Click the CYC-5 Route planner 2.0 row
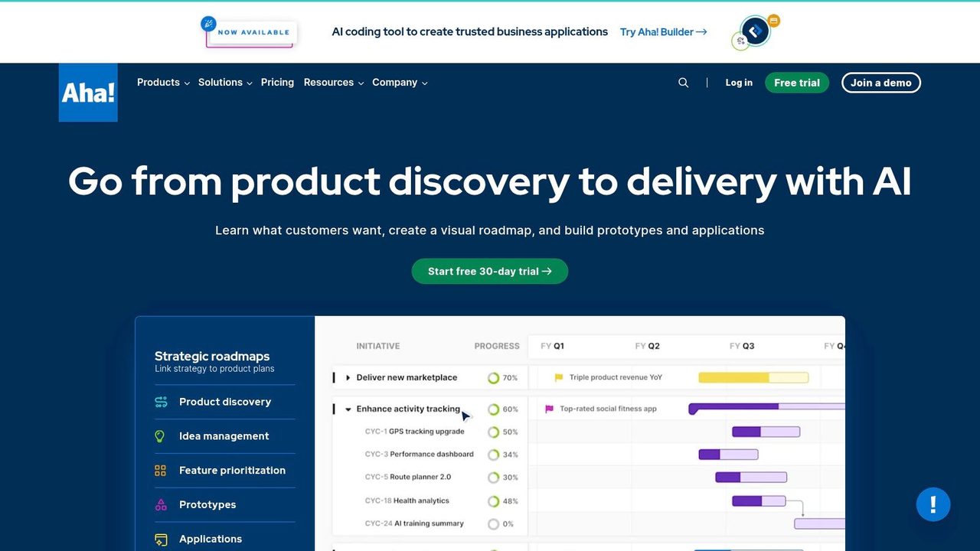Image resolution: width=980 pixels, height=551 pixels. [408, 478]
